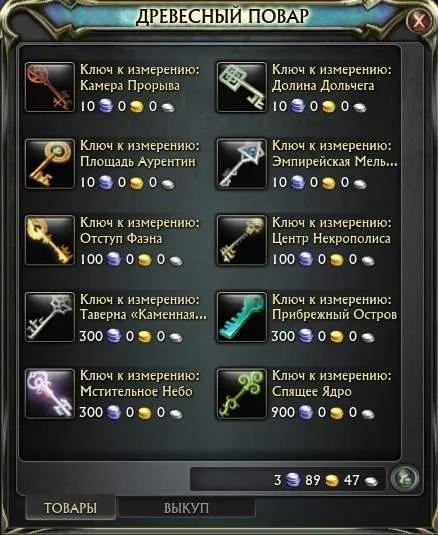Click the Спящее Ядро item name

pyautogui.click(x=311, y=392)
